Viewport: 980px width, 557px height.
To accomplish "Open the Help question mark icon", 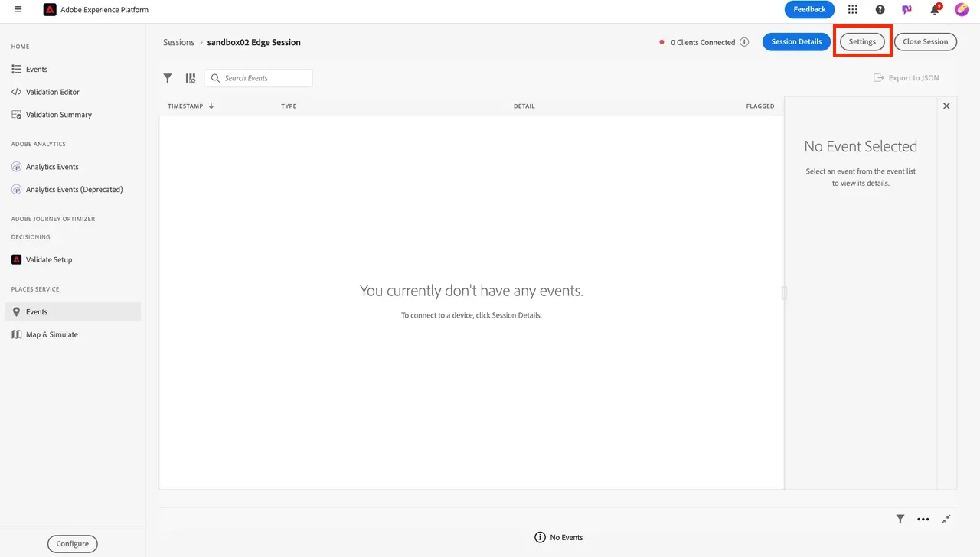I will 880,10.
